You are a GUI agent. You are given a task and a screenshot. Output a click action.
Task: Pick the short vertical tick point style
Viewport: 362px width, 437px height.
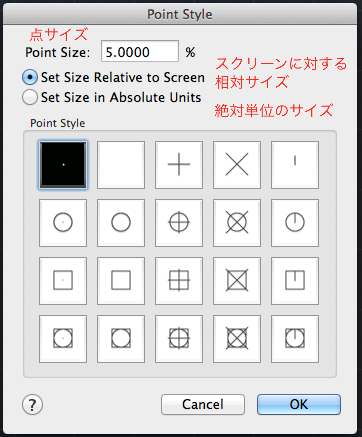point(295,165)
